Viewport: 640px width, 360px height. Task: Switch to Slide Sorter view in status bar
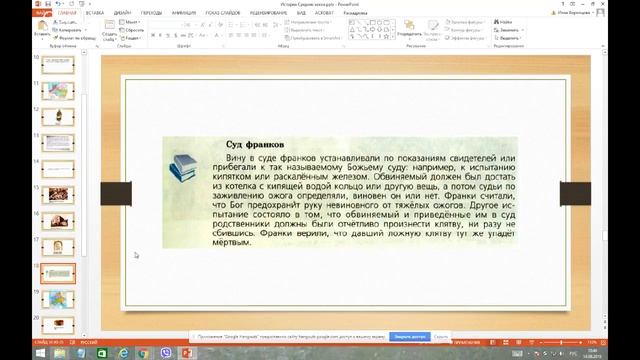click(506, 342)
